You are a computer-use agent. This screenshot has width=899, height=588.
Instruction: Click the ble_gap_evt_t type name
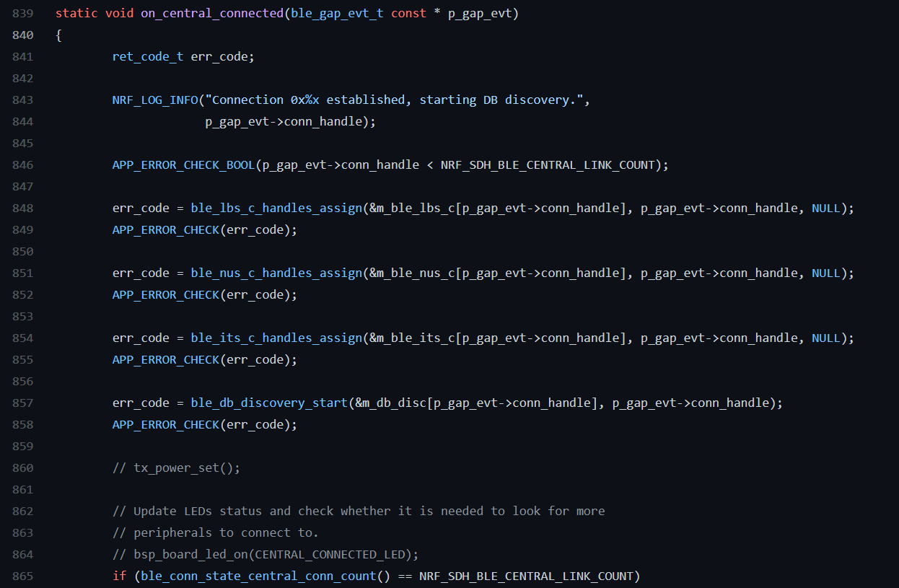[x=337, y=14]
